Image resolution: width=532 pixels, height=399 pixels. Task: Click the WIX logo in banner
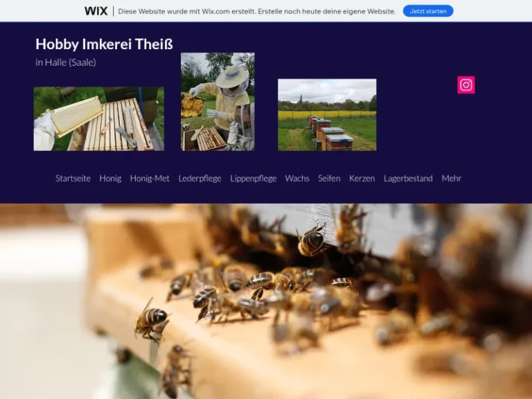click(96, 11)
